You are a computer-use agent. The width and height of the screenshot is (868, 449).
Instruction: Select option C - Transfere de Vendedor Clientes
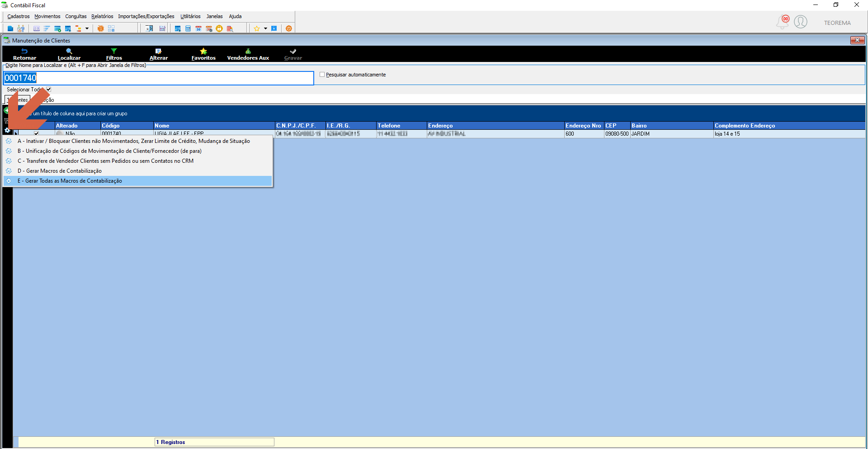pyautogui.click(x=138, y=161)
